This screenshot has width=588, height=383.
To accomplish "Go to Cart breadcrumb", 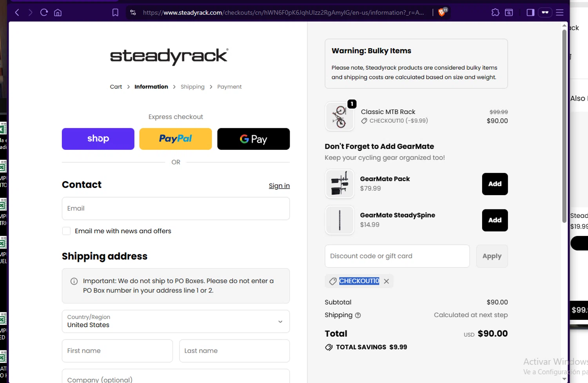I will [116, 87].
